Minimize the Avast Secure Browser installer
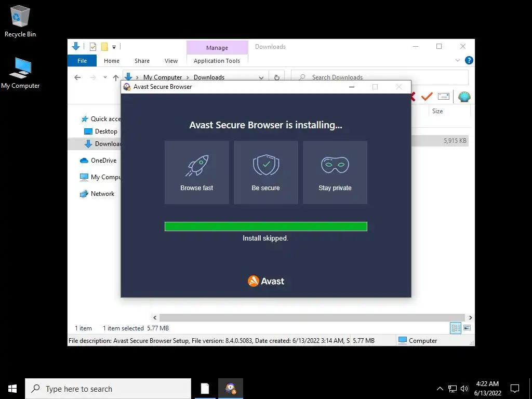 click(x=352, y=87)
